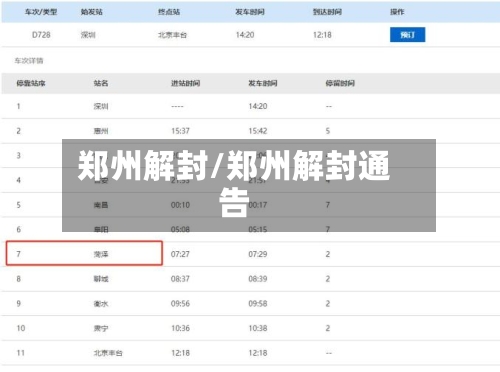Image resolution: width=500 pixels, height=372 pixels.
Task: Click departure time 09:58 for 衡水
Action: [258, 304]
